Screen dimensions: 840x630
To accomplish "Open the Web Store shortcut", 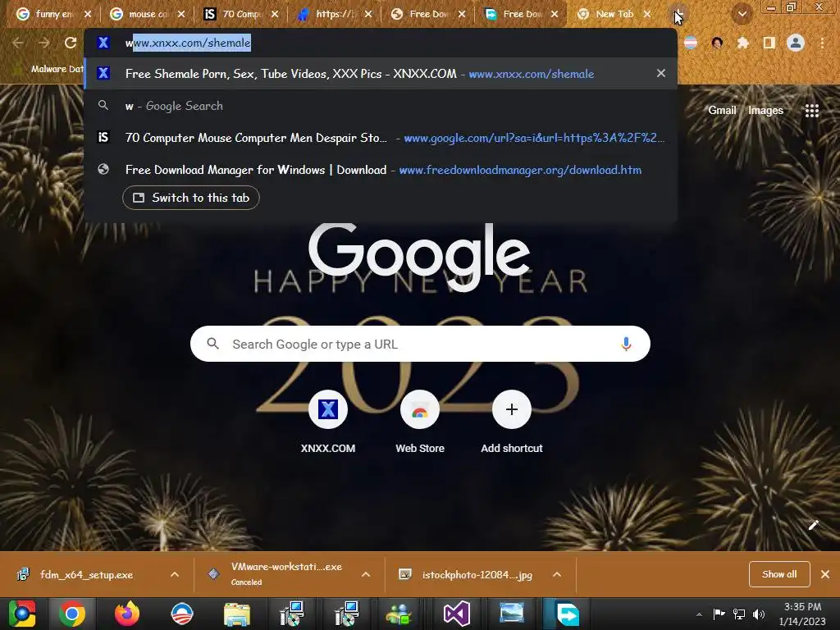I will tap(420, 422).
